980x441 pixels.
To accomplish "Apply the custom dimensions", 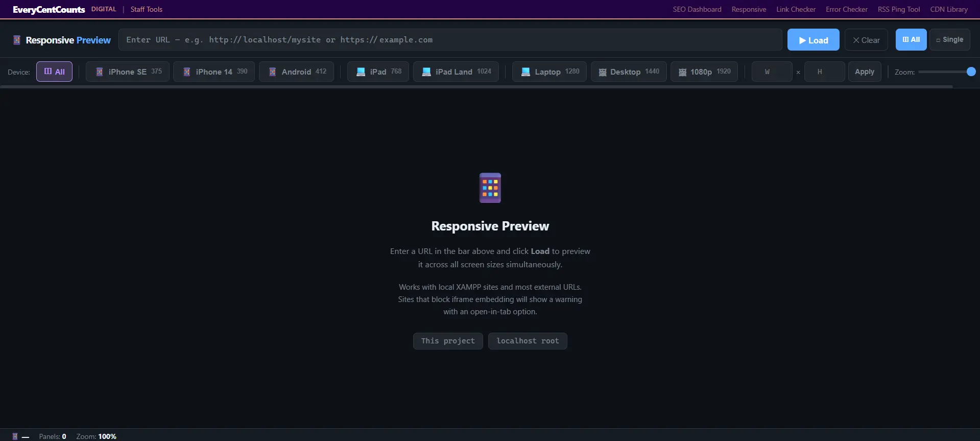I will click(x=864, y=72).
